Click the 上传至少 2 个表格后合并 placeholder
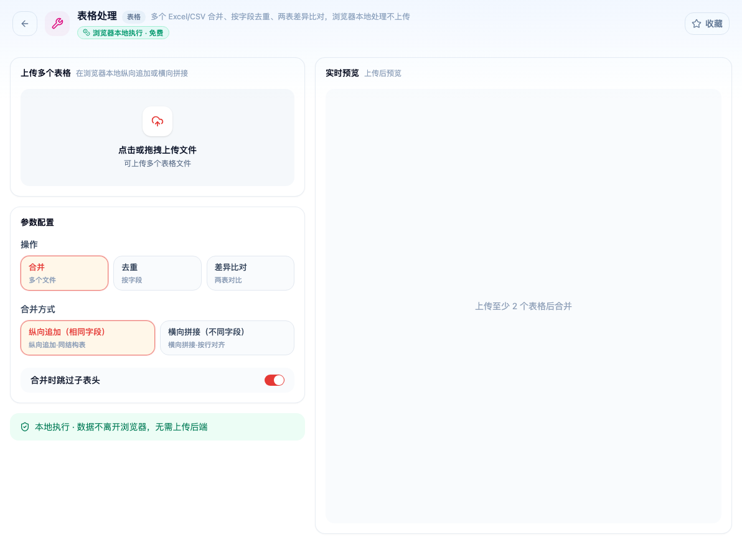The width and height of the screenshot is (742, 560). pos(524,306)
